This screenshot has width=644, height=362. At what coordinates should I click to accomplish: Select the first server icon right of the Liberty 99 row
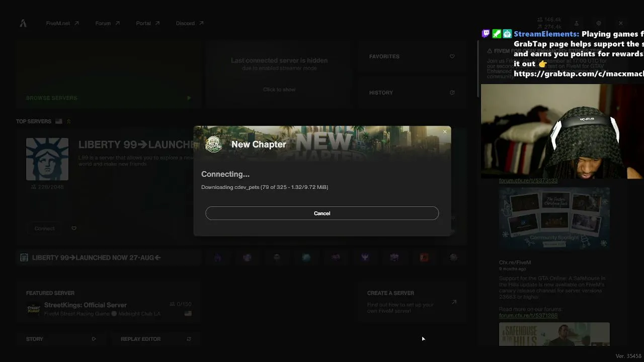pyautogui.click(x=217, y=257)
